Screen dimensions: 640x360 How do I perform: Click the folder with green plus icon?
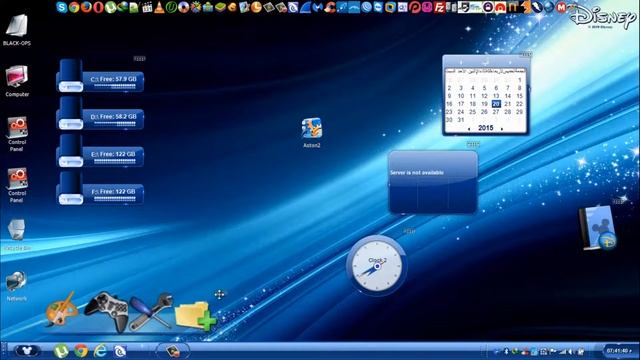[x=196, y=315]
